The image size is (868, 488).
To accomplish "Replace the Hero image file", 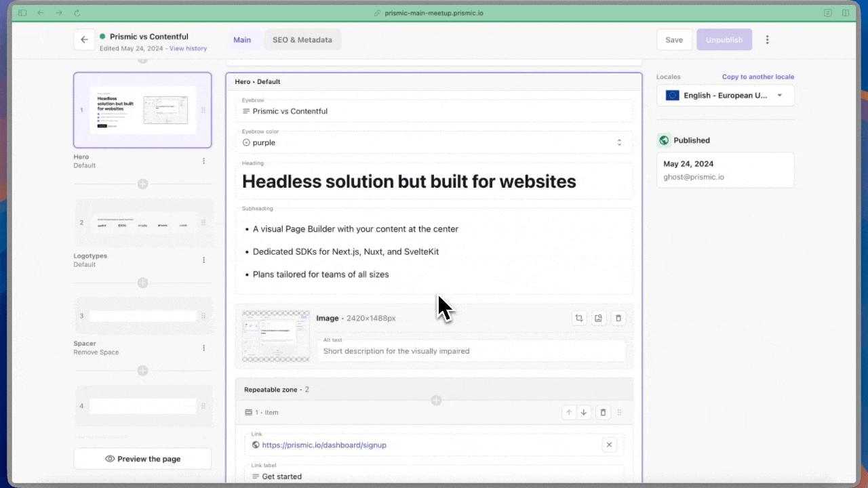I will pos(599,318).
